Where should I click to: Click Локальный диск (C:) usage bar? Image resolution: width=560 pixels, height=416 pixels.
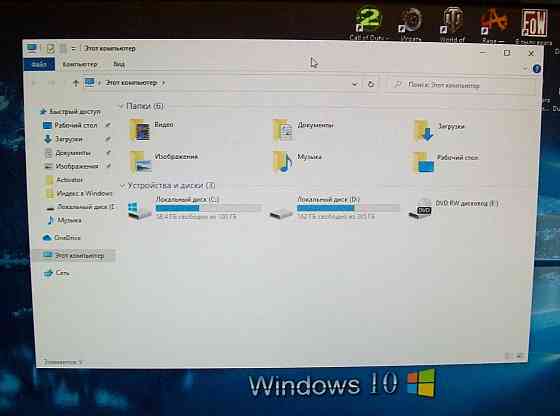[209, 208]
